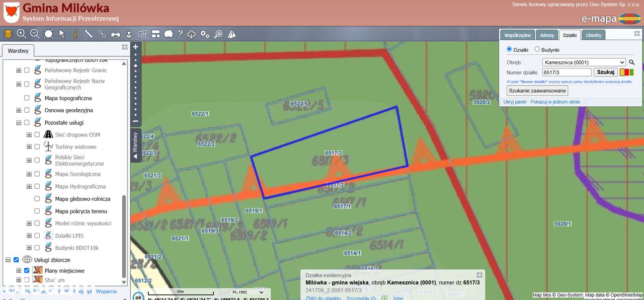Toggle Państwowy Rejestr Granic checkbox
This screenshot has width=644, height=300.
point(27,70)
